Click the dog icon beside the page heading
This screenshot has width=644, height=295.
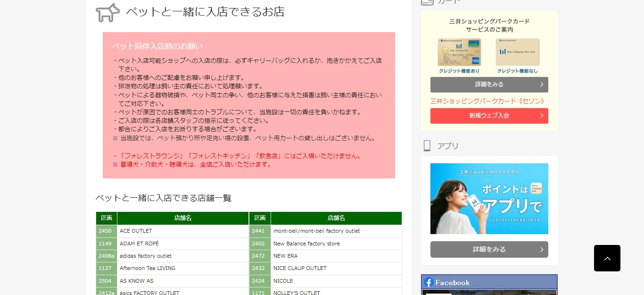point(107,12)
